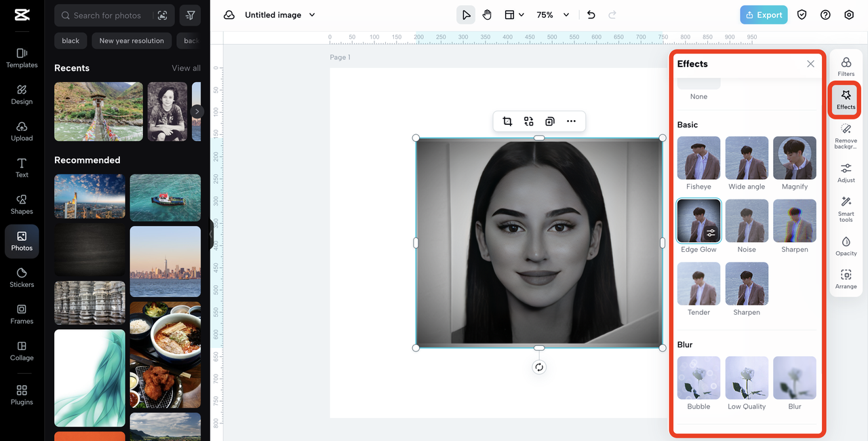
Task: Open the Arrange panel
Action: (846, 279)
